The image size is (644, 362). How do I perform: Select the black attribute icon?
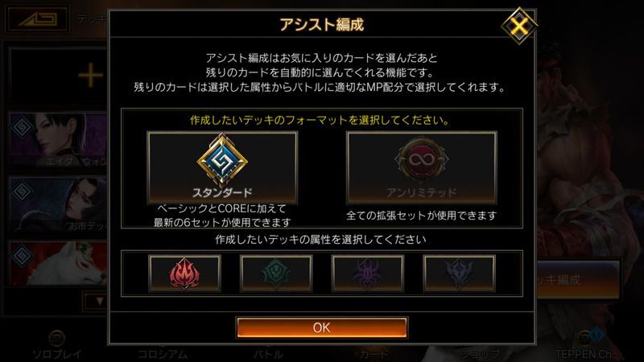(459, 273)
